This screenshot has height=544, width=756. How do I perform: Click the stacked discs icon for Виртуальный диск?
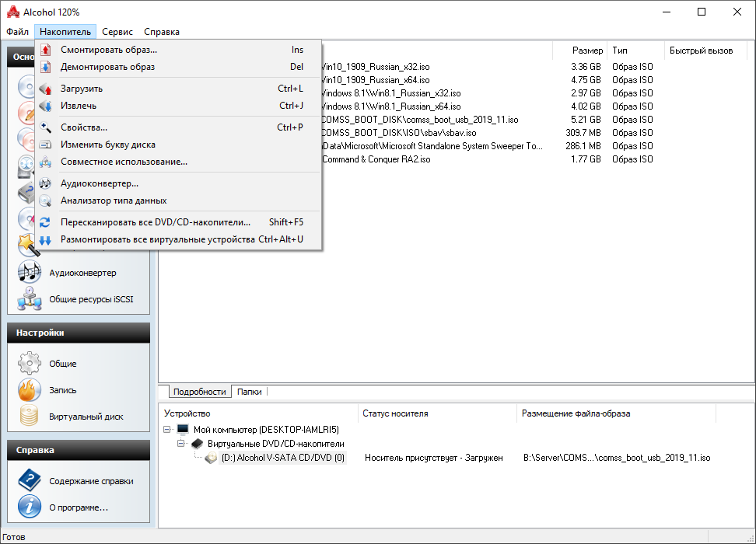click(x=30, y=417)
